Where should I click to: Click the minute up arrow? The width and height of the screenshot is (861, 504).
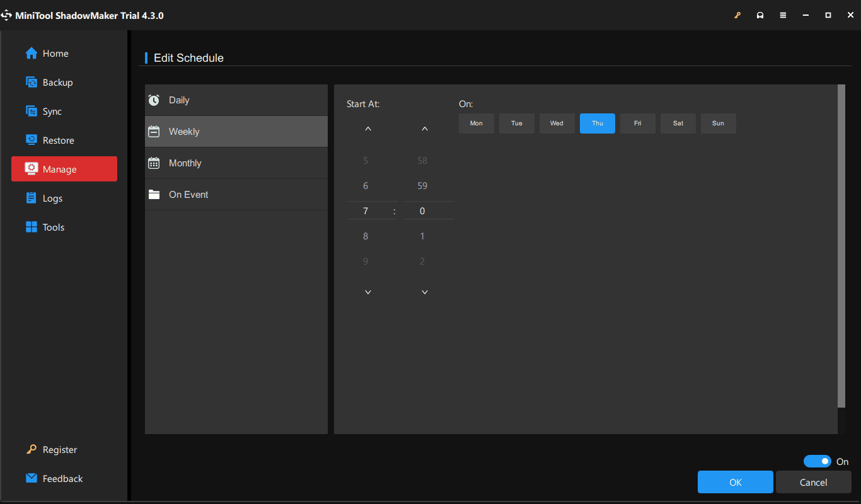tap(425, 129)
